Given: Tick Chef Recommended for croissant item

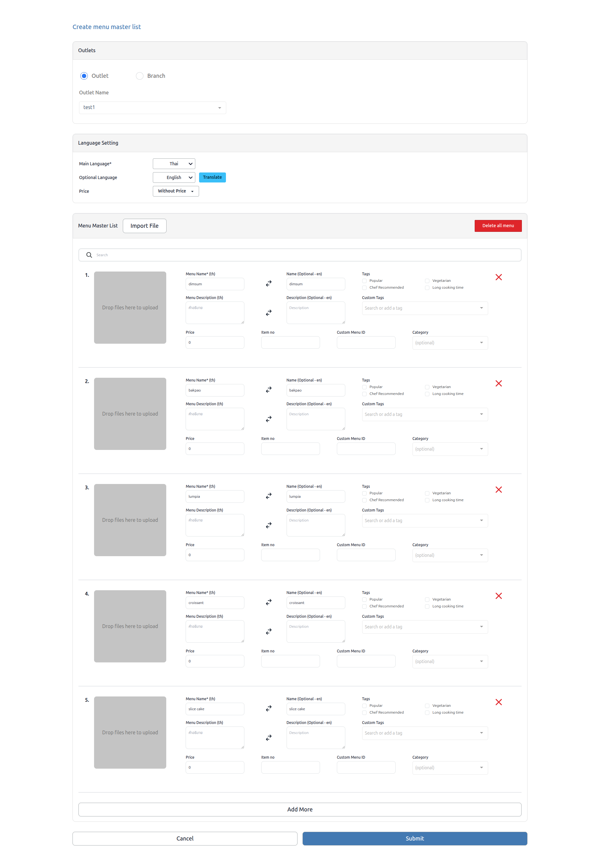Looking at the screenshot, I should tap(364, 606).
